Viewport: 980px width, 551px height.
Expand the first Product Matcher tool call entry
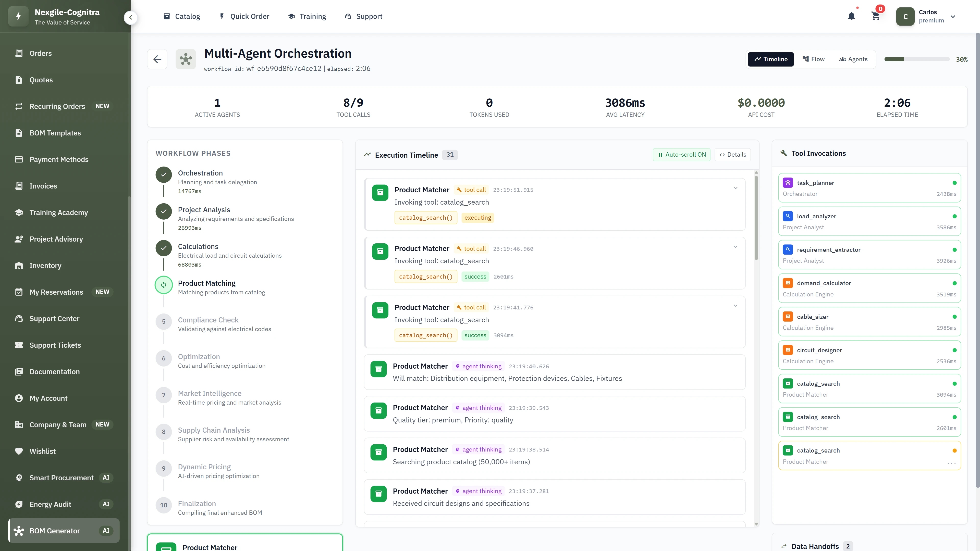click(x=736, y=188)
